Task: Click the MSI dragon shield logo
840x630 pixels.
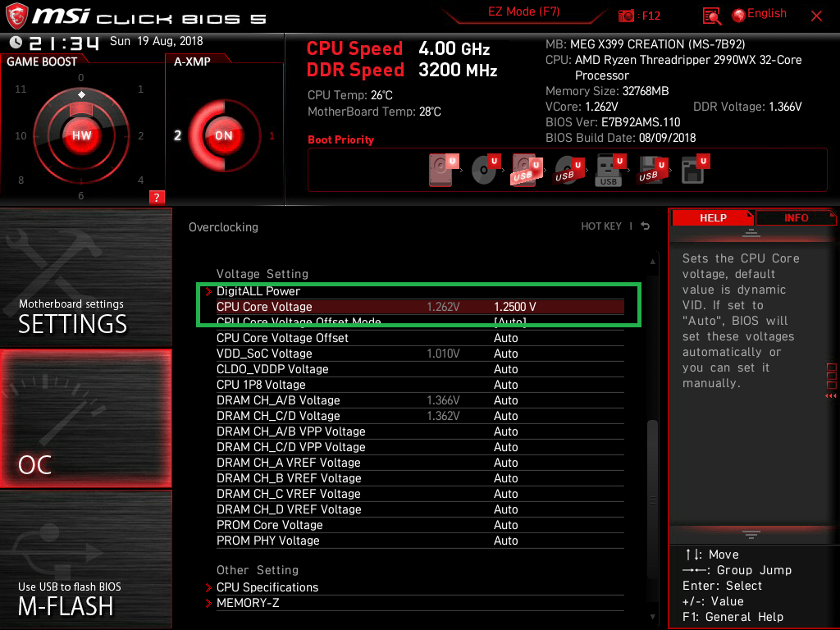Action: tap(16, 16)
